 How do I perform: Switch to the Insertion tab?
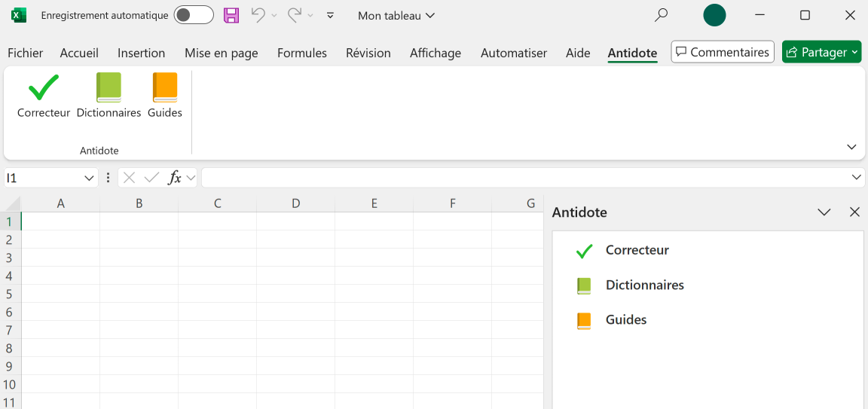tap(141, 53)
